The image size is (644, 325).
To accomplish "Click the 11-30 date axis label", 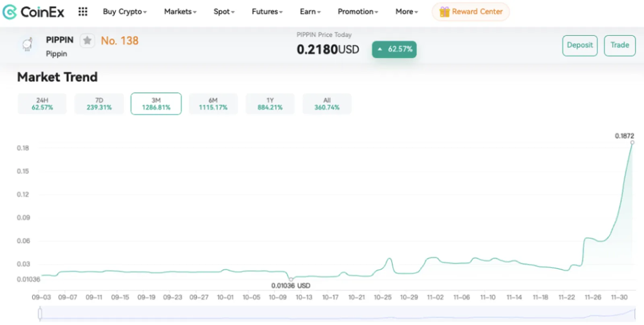I will tap(619, 297).
